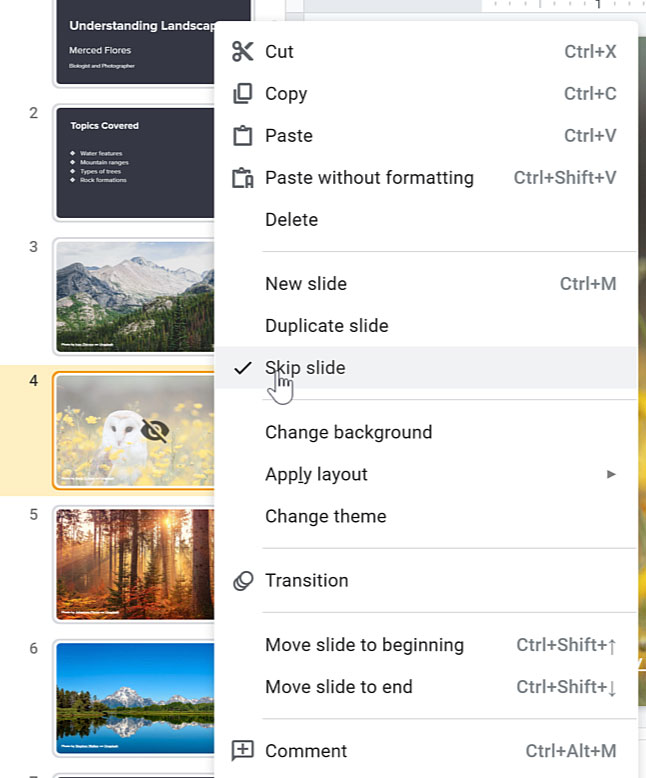Select the Topics Covered slide thumbnail

tap(136, 163)
